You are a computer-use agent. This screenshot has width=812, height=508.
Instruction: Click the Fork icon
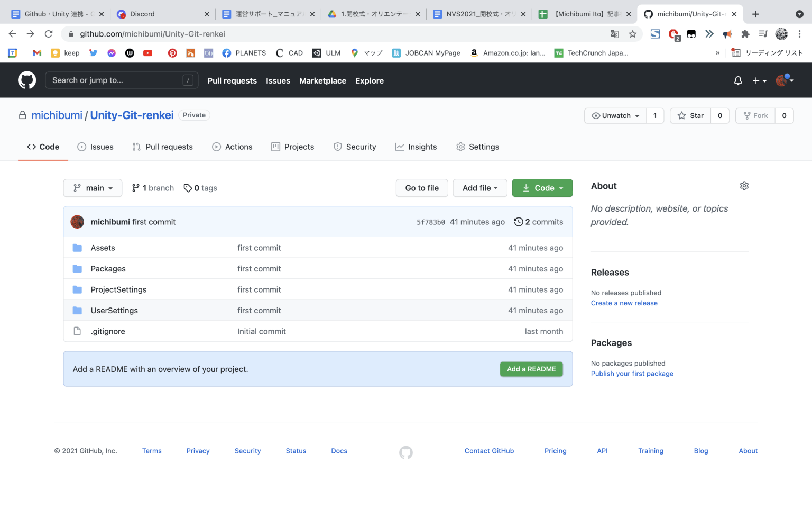[x=747, y=115]
